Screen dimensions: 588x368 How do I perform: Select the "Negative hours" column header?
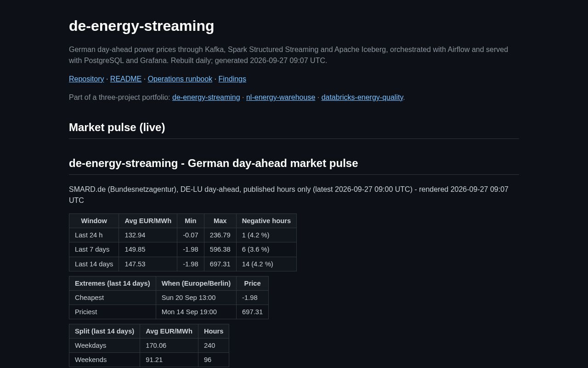coord(266,221)
